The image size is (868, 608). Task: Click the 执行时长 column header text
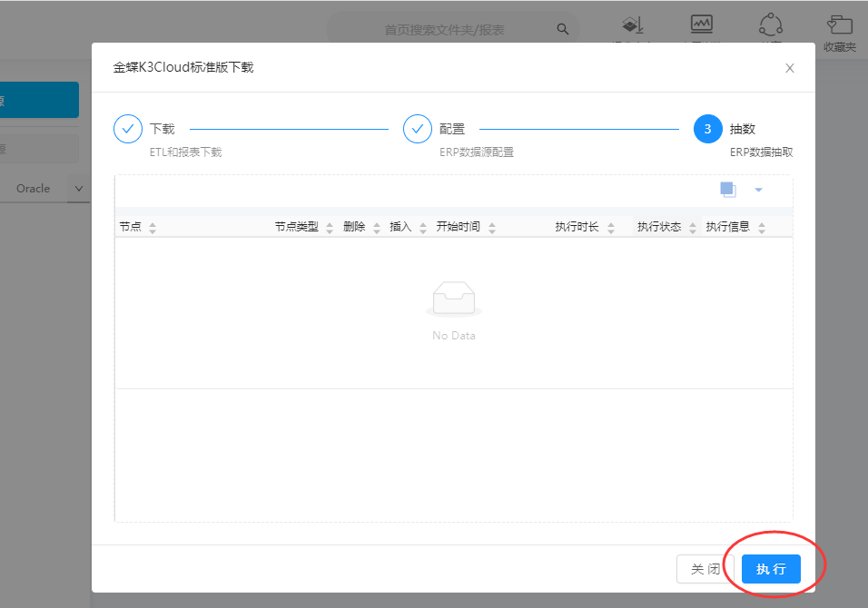pos(577,227)
